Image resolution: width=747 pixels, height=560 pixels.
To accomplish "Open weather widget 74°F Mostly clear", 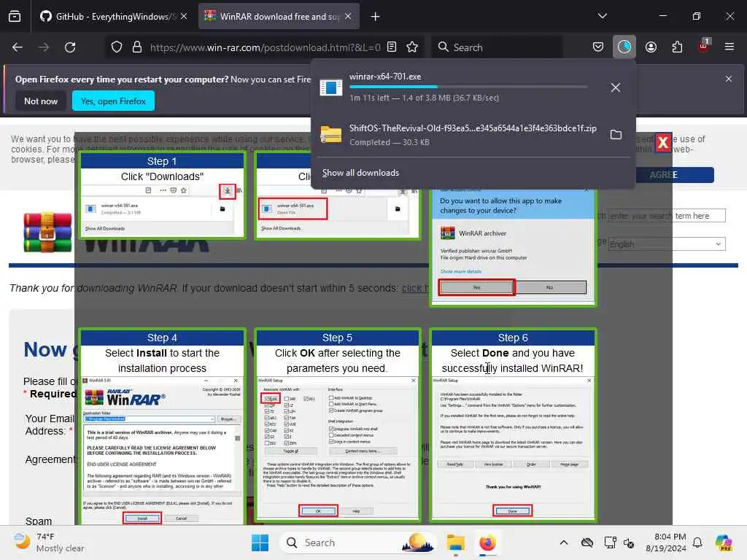I will coord(48,542).
